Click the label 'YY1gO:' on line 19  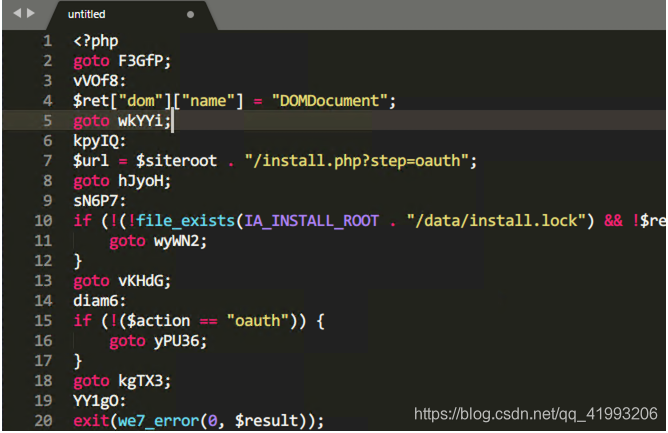coord(100,401)
